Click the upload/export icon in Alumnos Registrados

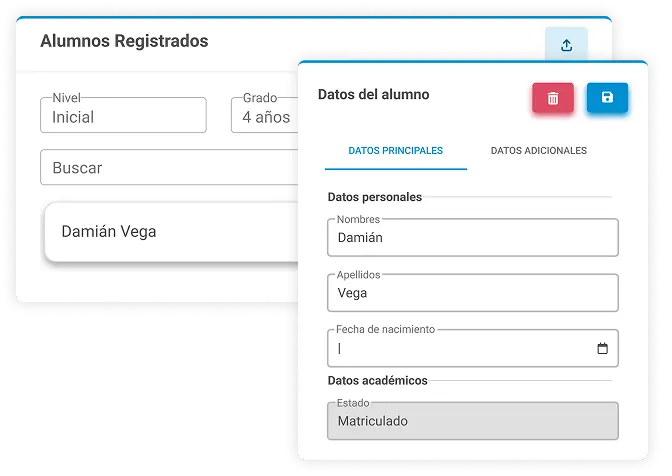coord(566,45)
